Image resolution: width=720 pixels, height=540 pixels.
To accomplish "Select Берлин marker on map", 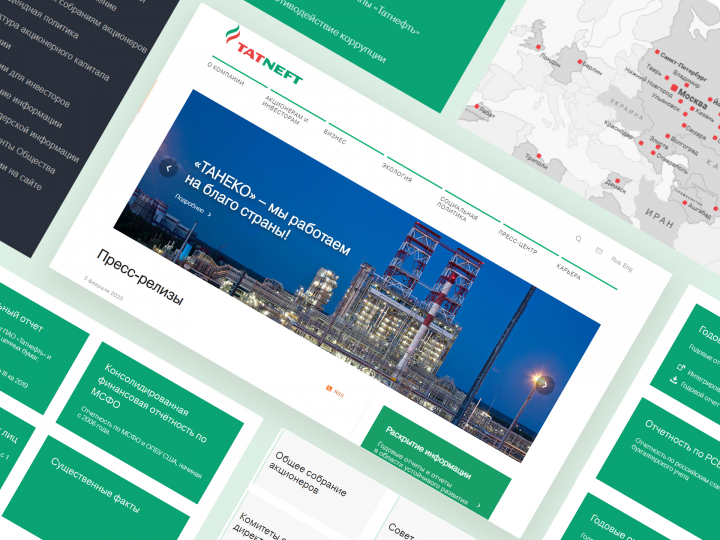I will coord(580,62).
